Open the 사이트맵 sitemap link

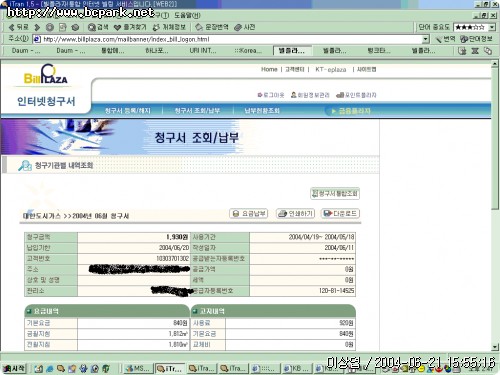point(366,69)
